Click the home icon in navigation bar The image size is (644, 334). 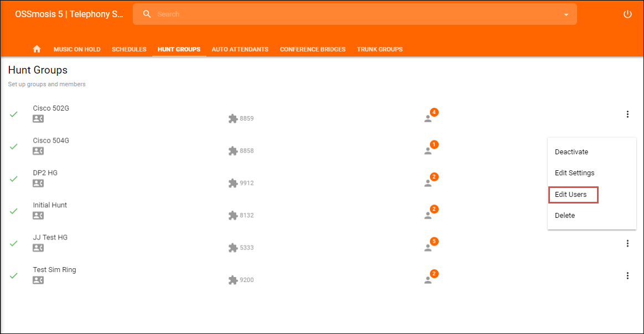pos(37,49)
